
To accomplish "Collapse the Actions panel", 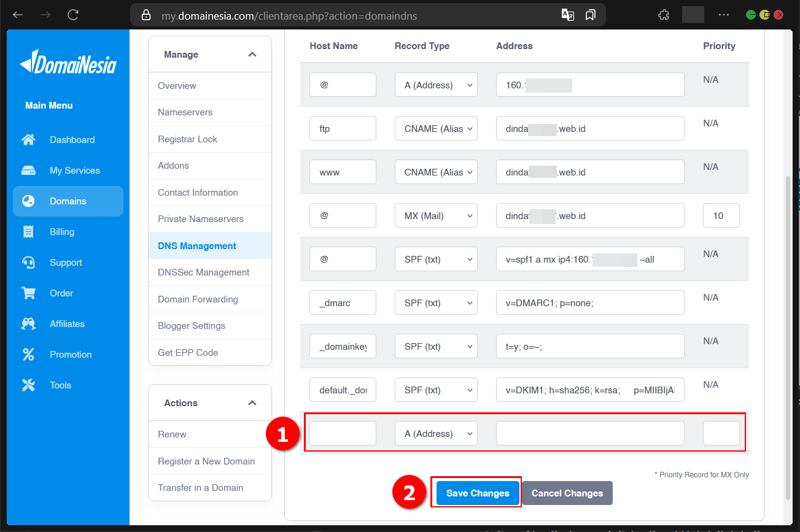I will 252,403.
